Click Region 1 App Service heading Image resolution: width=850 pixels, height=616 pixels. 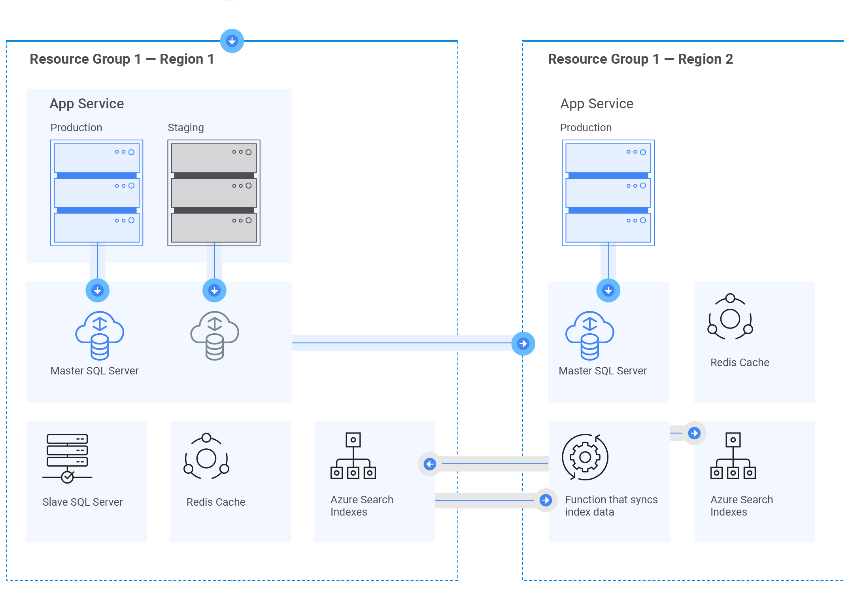coord(87,104)
